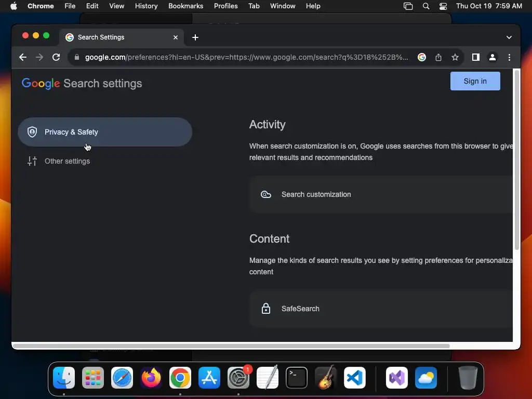Open App Store from the Dock
This screenshot has height=399, width=532.
[209, 378]
